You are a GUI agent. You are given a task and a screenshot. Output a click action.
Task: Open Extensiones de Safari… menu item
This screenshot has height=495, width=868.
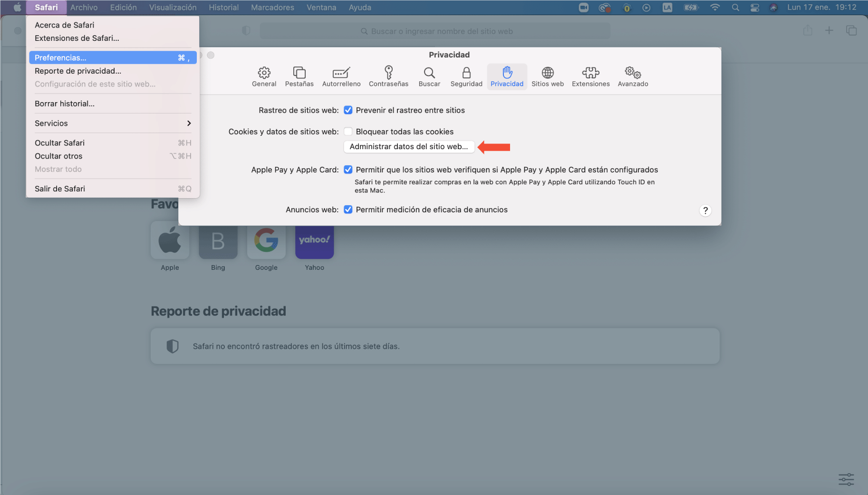pyautogui.click(x=113, y=38)
